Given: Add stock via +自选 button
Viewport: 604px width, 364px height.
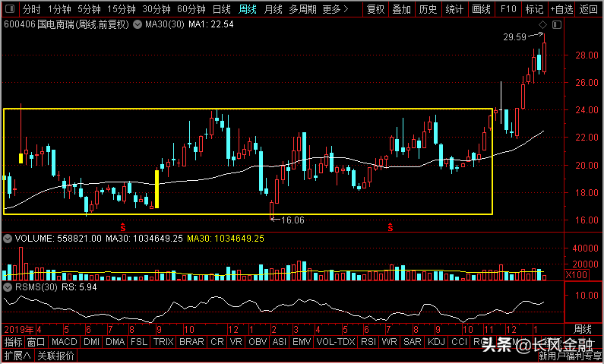Looking at the screenshot, I should pyautogui.click(x=561, y=9).
